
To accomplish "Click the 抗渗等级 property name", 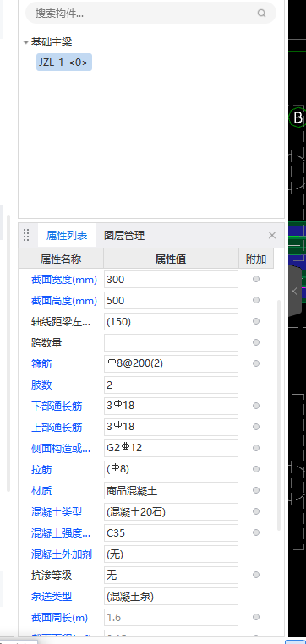I will pyautogui.click(x=52, y=576).
